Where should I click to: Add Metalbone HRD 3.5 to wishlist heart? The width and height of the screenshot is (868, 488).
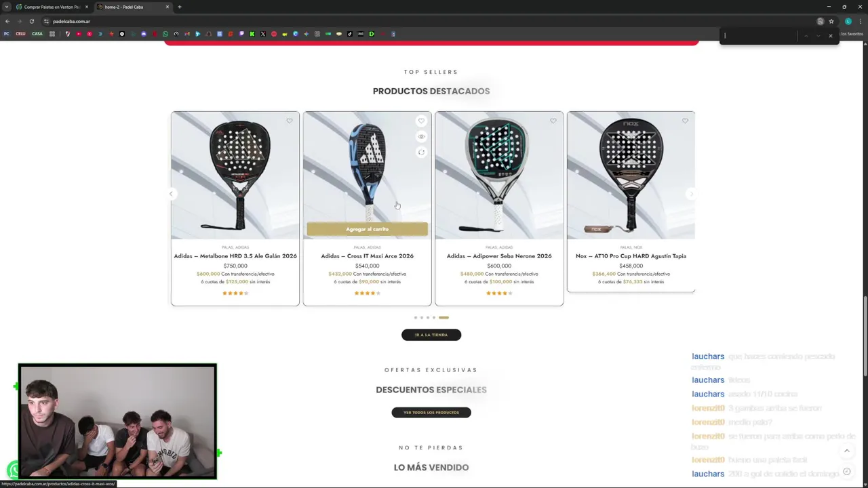click(x=290, y=121)
